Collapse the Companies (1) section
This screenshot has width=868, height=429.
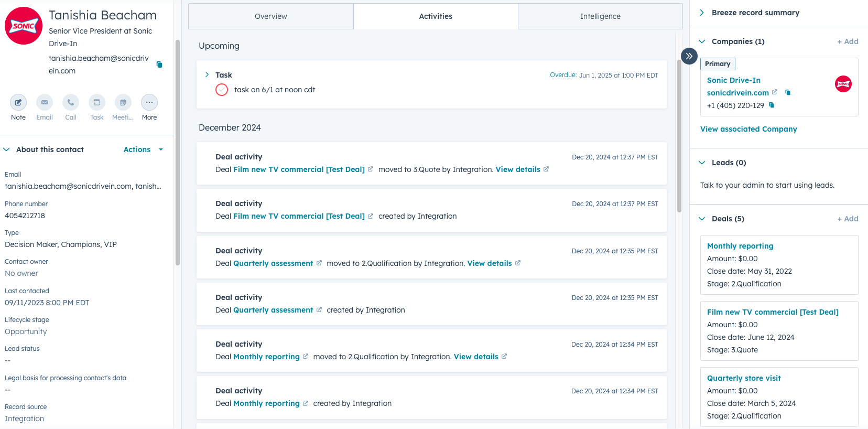click(x=702, y=41)
